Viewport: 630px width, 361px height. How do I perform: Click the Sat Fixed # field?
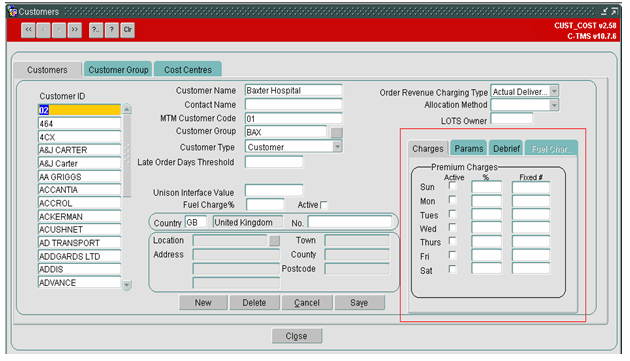pyautogui.click(x=531, y=268)
